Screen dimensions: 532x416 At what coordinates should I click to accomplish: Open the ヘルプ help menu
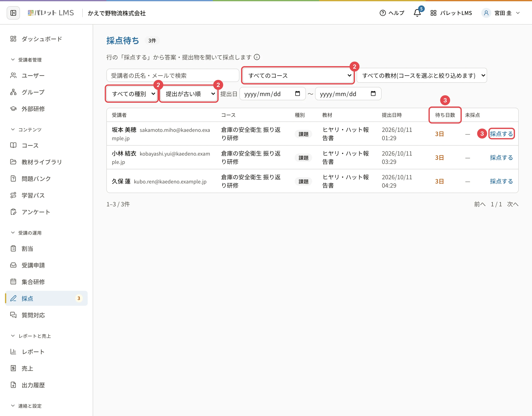point(392,13)
